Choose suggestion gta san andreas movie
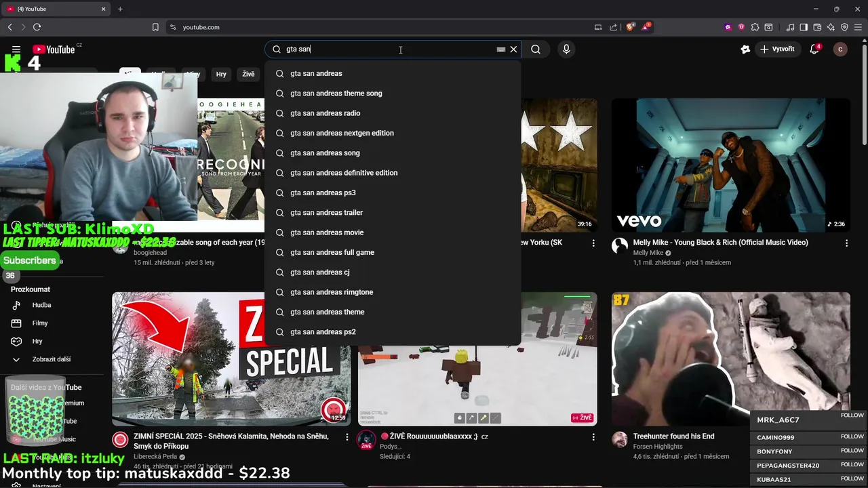 pyautogui.click(x=393, y=232)
